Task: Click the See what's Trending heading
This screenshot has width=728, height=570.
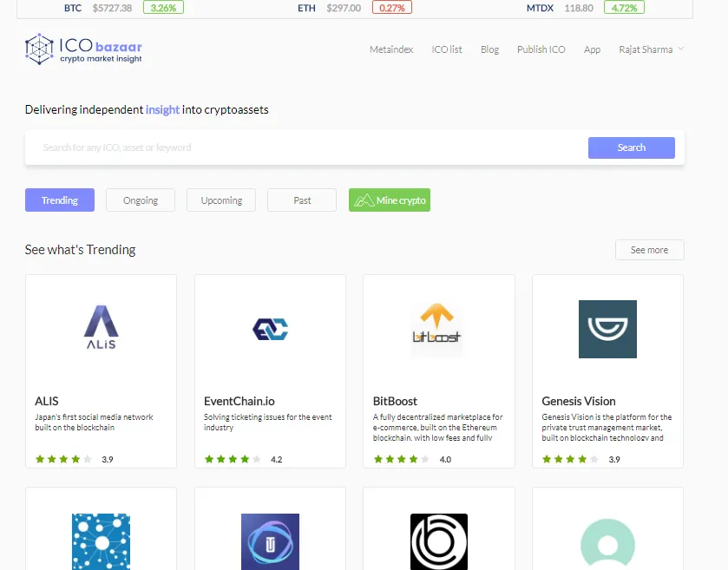Action: click(x=81, y=250)
